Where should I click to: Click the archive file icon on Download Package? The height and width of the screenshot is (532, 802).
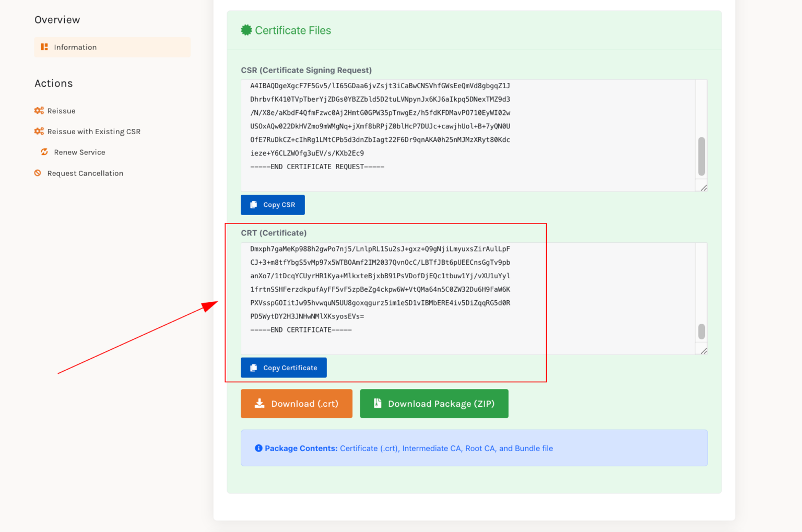[378, 404]
